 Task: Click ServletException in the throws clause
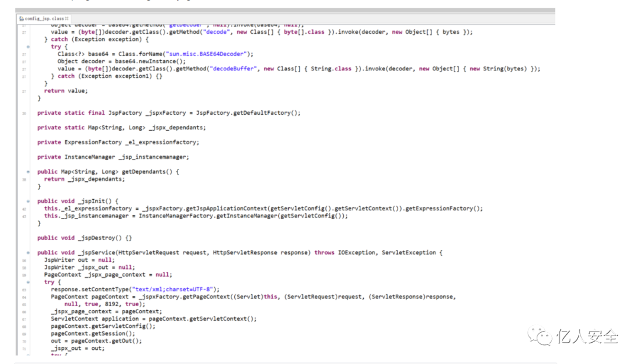(x=409, y=252)
